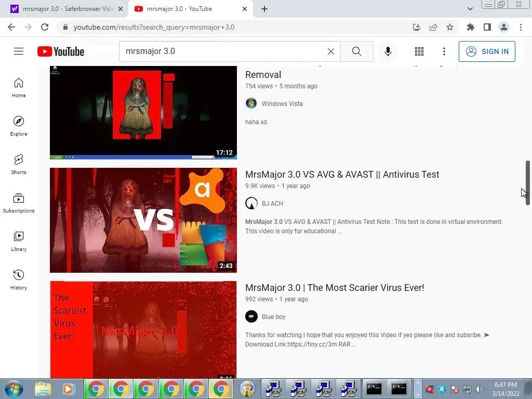Open the Windows Start menu
The height and width of the screenshot is (399, 532).
coord(14,389)
